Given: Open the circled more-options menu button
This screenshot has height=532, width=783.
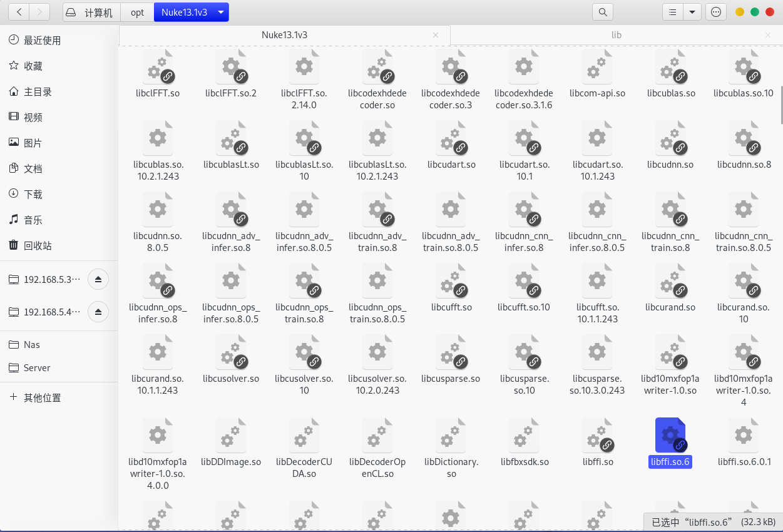Looking at the screenshot, I should 716,12.
